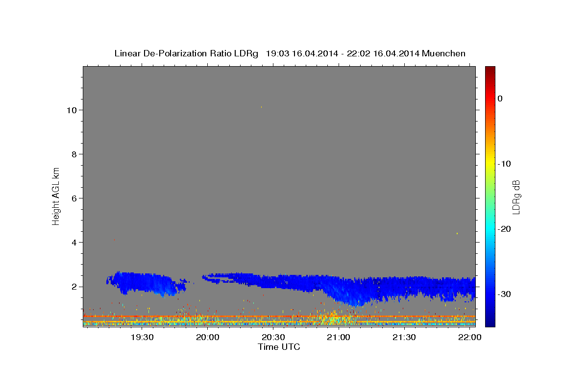Click the colorbar label -30

[505, 294]
